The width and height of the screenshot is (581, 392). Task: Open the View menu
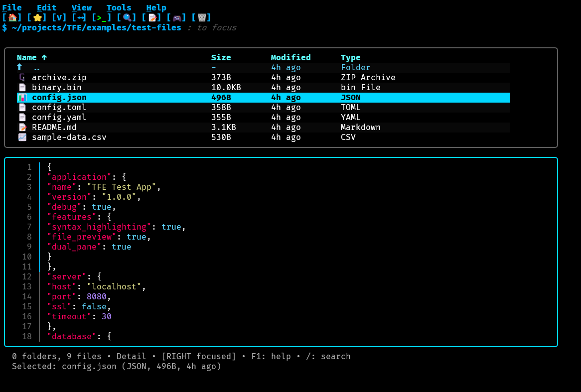click(x=81, y=7)
